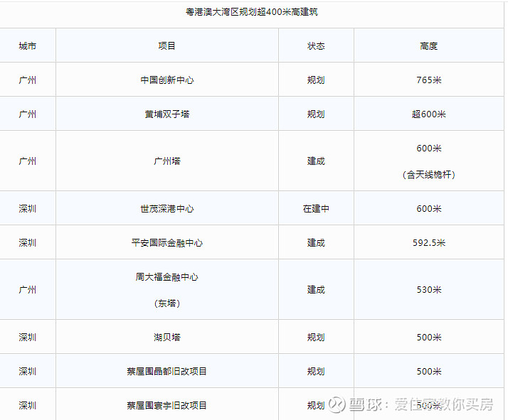The image size is (508, 420).
Task: Click the 周大福金融中心 project name
Action: [x=167, y=277]
